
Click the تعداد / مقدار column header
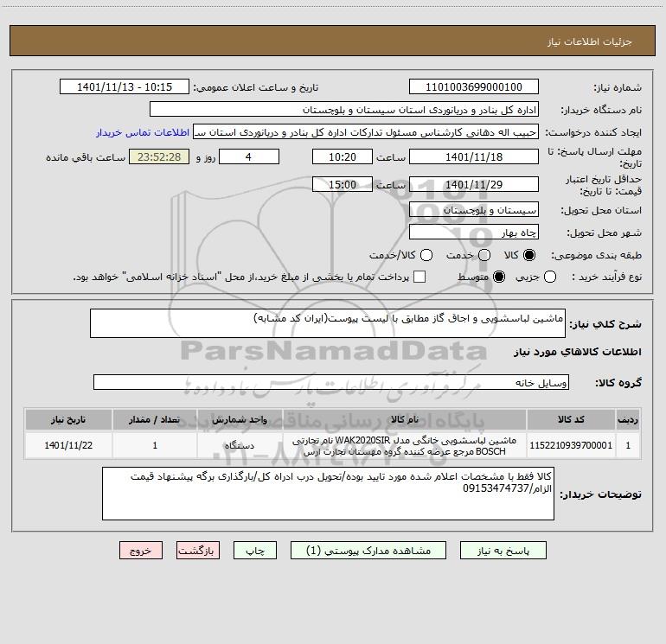point(155,420)
